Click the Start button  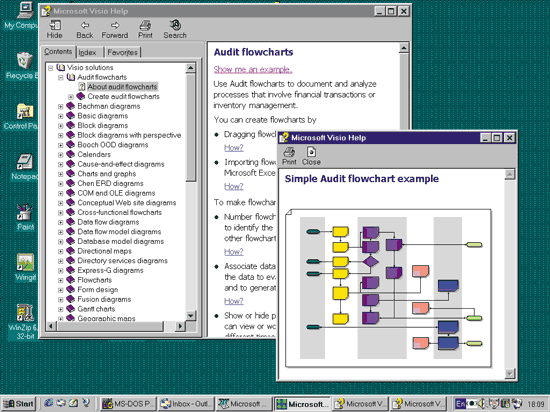(19, 404)
